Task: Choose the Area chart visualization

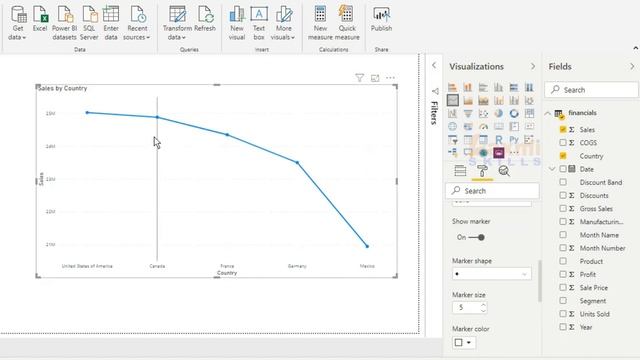Action: tap(468, 100)
